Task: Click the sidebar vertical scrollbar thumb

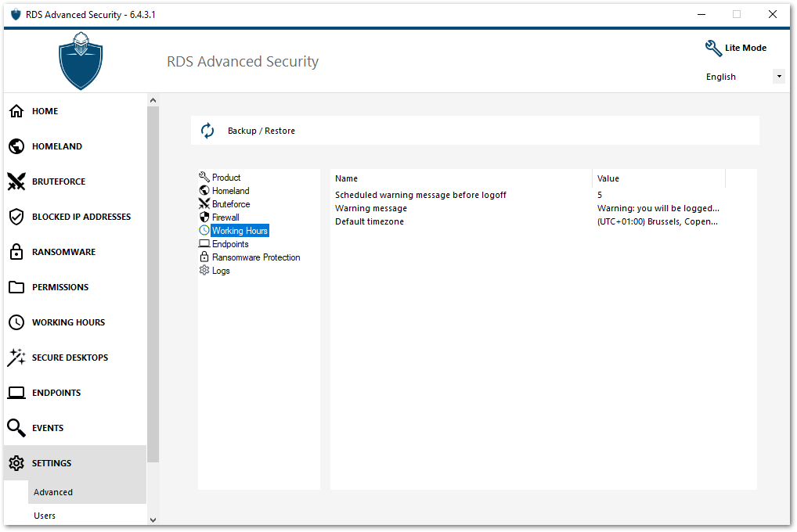Action: pyautogui.click(x=153, y=285)
